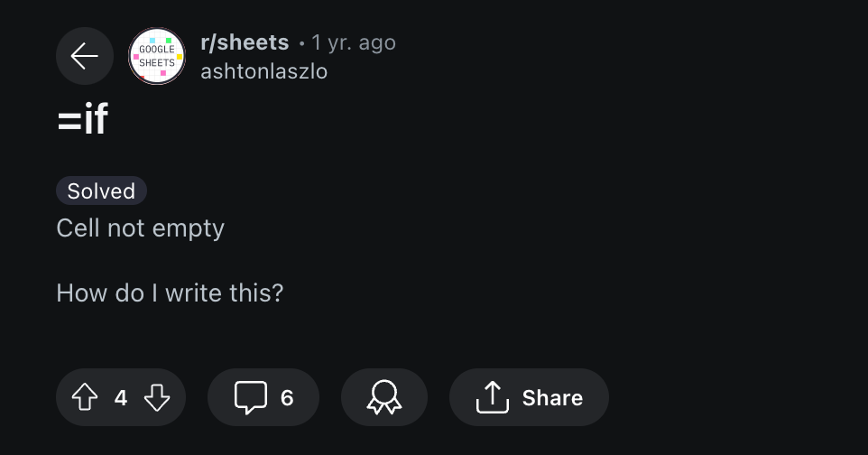Click 'How do I write this?' text
868x455 pixels.
(x=170, y=292)
